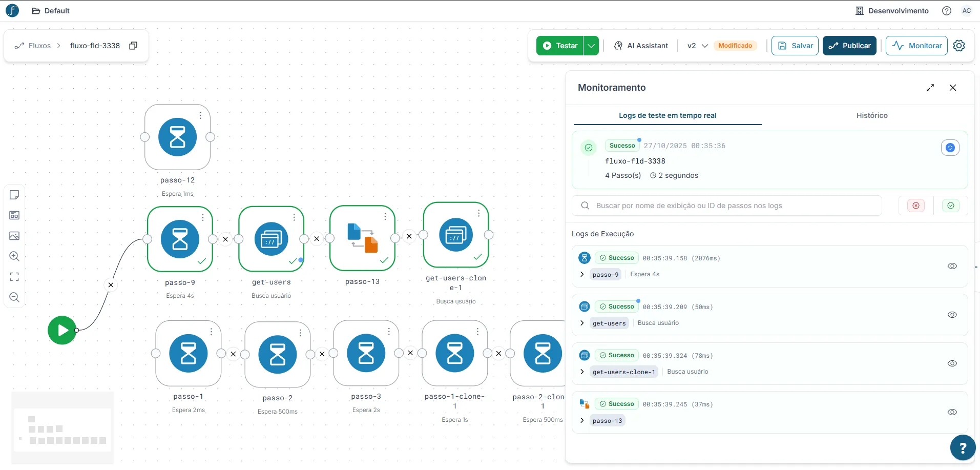
Task: Open the floating help bubble
Action: 963,447
